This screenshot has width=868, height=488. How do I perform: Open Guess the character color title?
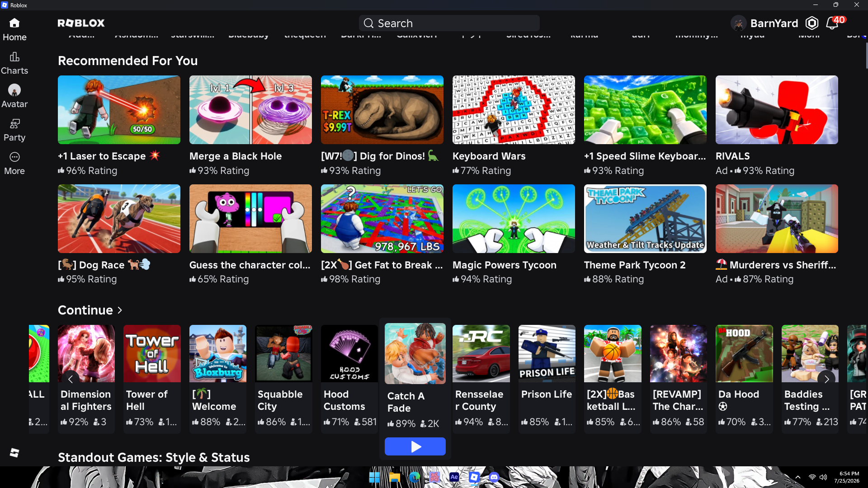pos(250,265)
